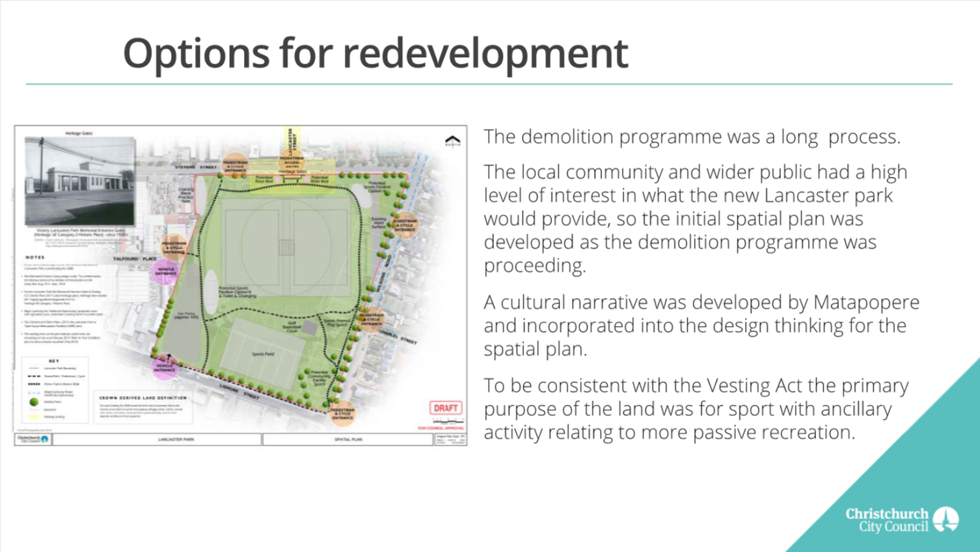This screenshot has width=980, height=552.
Task: Click the paragraph starting 'A cultural narrative was developed'
Action: click(701, 325)
